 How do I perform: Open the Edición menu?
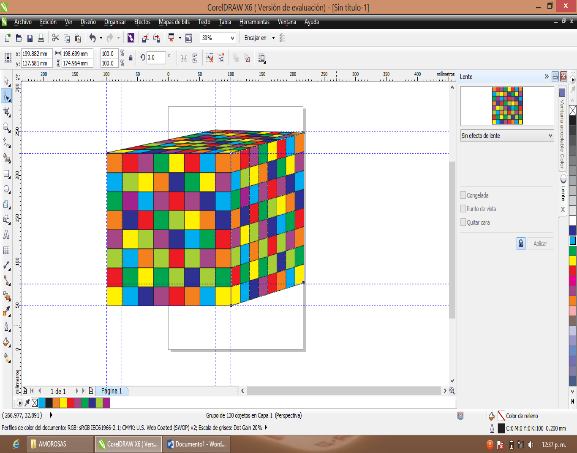point(48,22)
